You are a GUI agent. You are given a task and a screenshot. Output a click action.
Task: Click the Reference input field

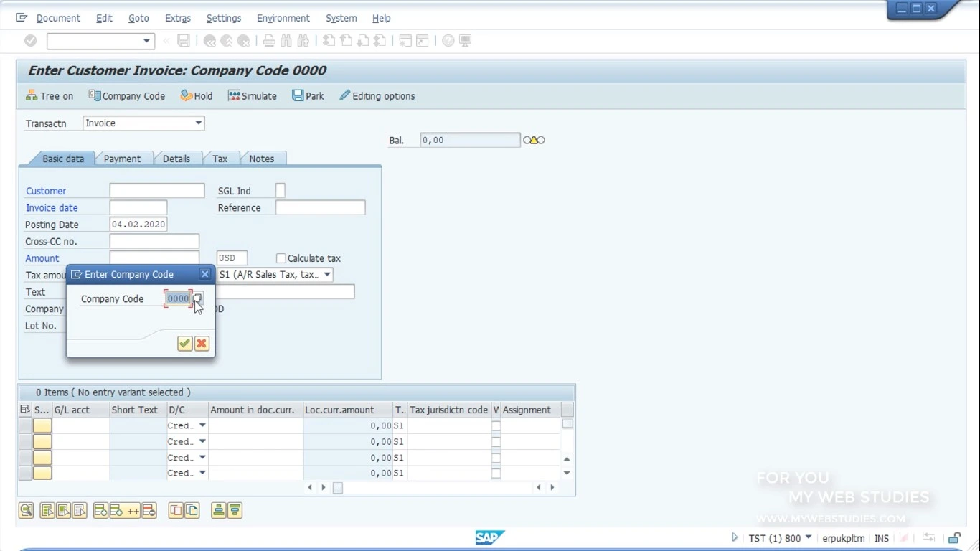pos(321,208)
